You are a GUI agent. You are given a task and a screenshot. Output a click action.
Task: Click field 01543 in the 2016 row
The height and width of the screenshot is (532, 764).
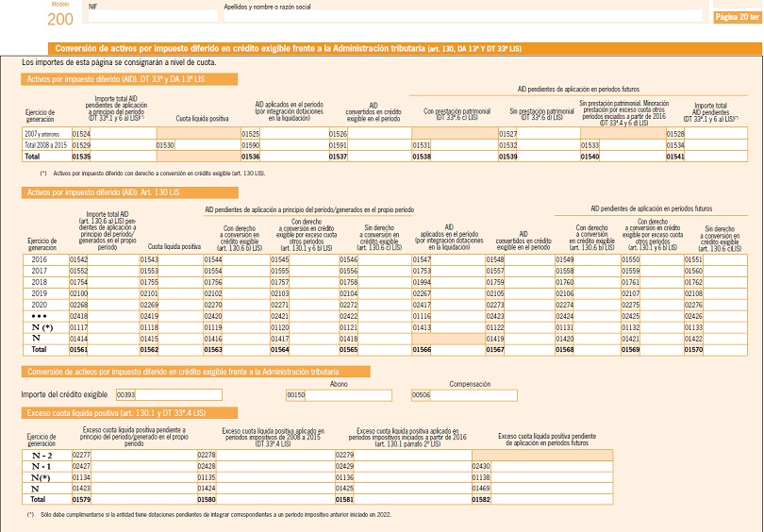pyautogui.click(x=181, y=259)
